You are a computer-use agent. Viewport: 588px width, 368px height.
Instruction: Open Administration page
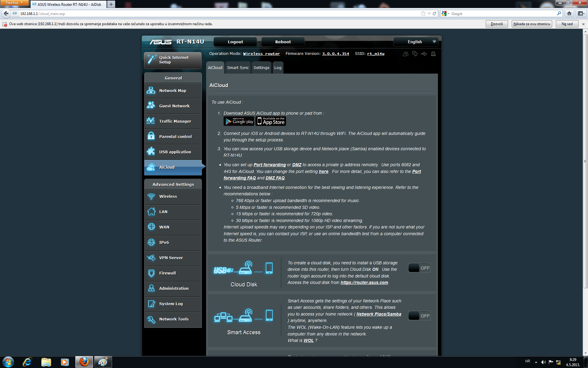click(x=173, y=289)
